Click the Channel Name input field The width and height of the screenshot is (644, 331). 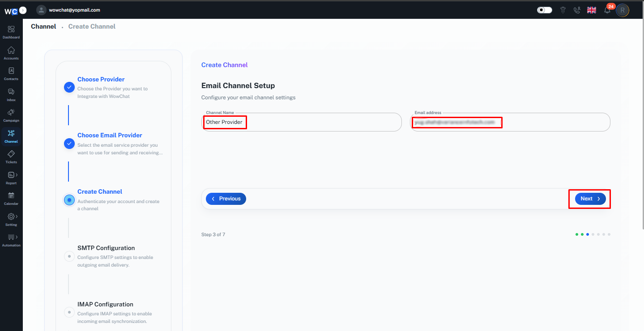pyautogui.click(x=302, y=122)
